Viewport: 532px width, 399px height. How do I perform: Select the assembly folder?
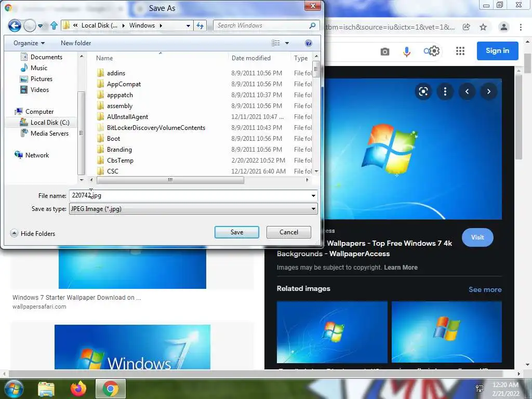coord(115,106)
